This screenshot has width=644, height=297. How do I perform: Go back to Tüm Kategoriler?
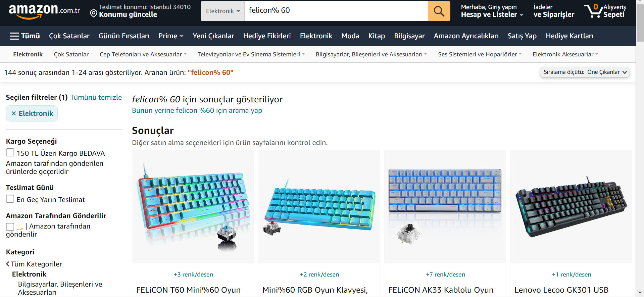(34, 264)
